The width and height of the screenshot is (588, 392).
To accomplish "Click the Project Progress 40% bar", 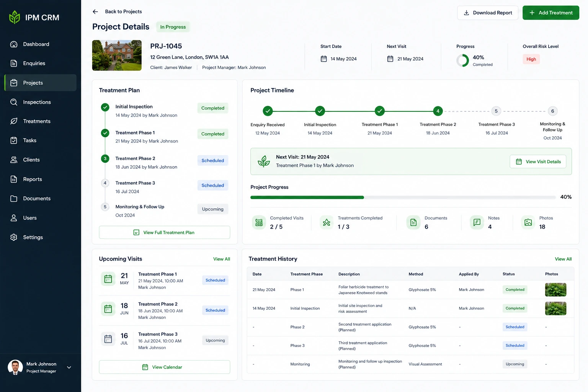I will point(403,198).
